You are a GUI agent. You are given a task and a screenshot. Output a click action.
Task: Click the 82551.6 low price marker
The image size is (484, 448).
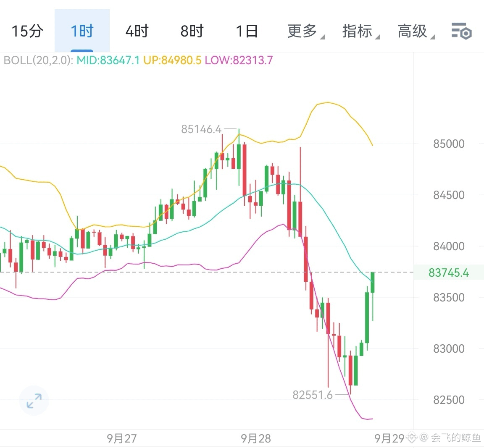pos(313,395)
